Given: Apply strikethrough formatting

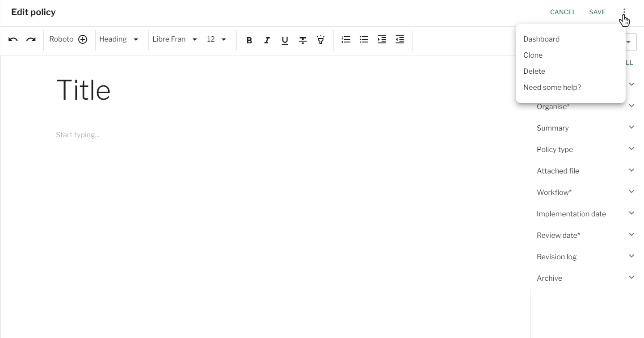Looking at the screenshot, I should point(303,40).
